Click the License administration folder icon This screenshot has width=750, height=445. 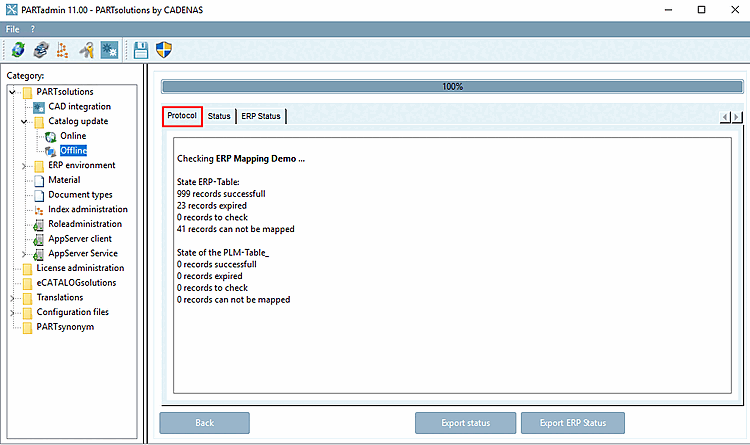point(27,269)
